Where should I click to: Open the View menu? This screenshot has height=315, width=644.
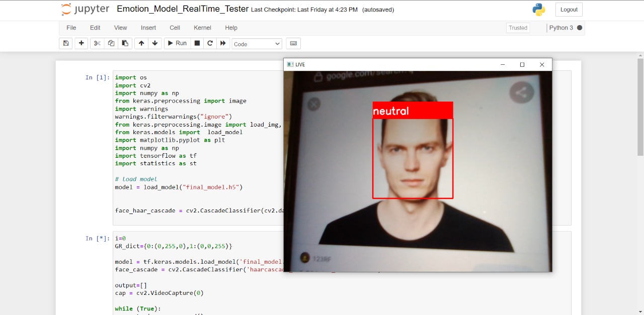click(121, 28)
